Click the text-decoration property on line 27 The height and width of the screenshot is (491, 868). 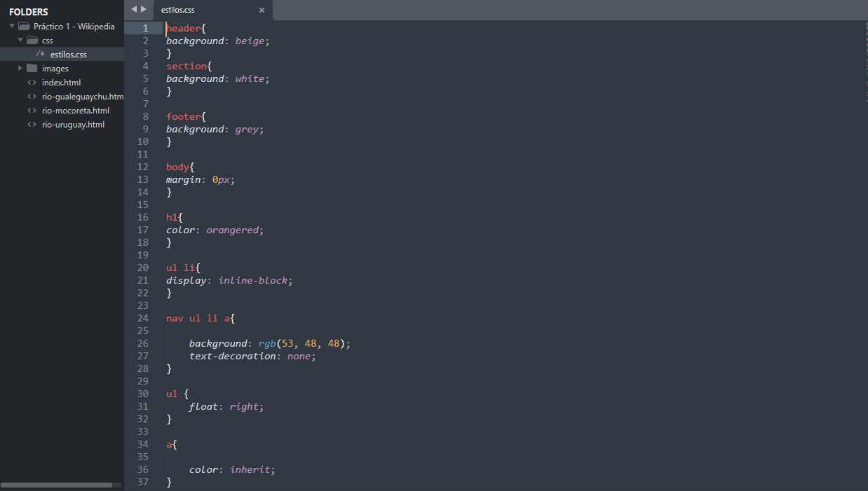click(233, 356)
